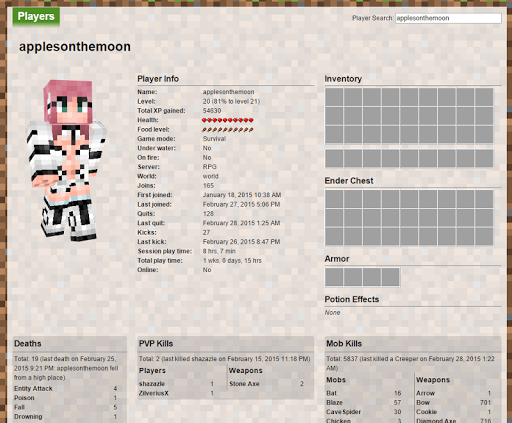Click the Blaze row under Mobs

tap(364, 403)
